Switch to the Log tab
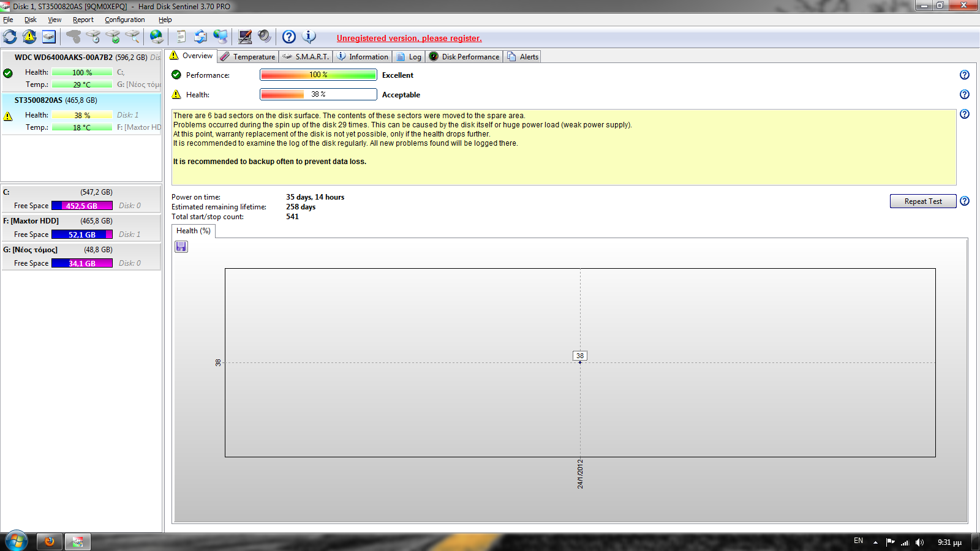 pos(409,56)
